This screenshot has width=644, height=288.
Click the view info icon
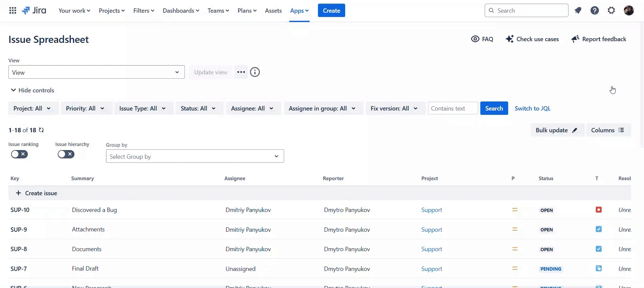(x=255, y=72)
